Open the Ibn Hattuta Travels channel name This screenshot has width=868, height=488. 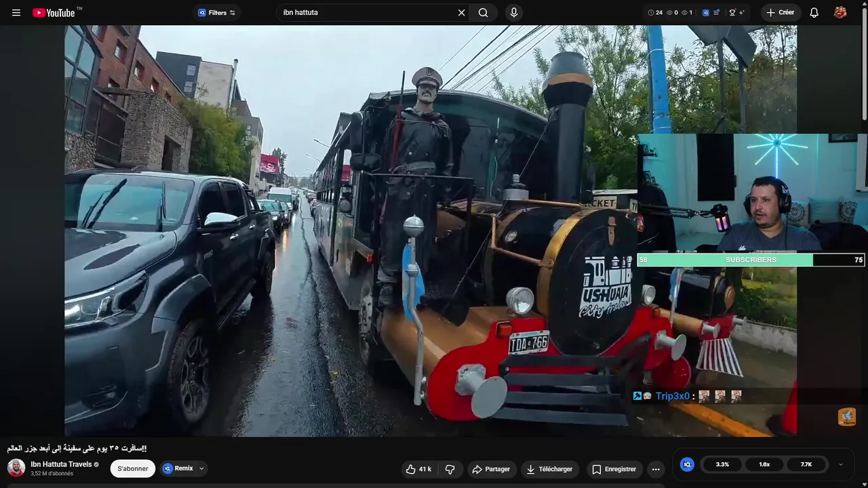(61, 464)
